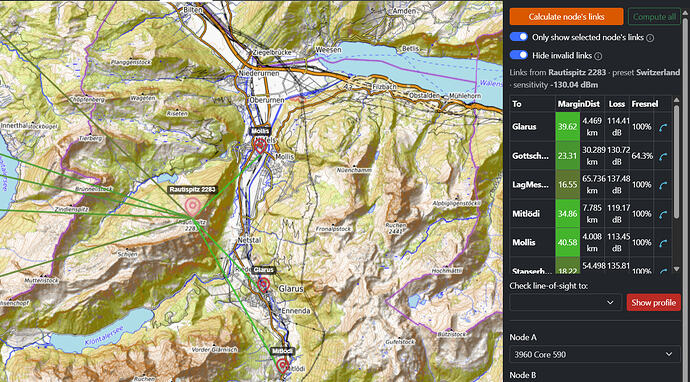The image size is (690, 382).
Task: Click the Mitlödi margin cell 34.86
Action: pyautogui.click(x=568, y=214)
